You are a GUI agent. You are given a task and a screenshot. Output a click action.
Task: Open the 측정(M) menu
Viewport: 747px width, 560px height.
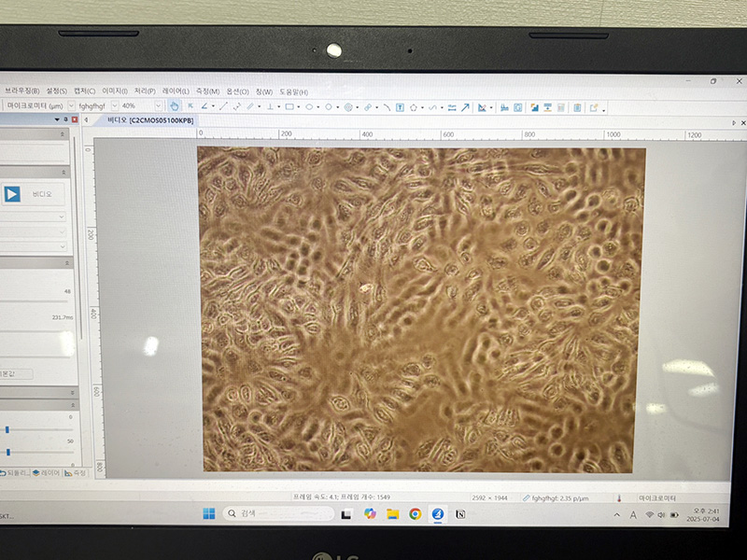coord(208,91)
